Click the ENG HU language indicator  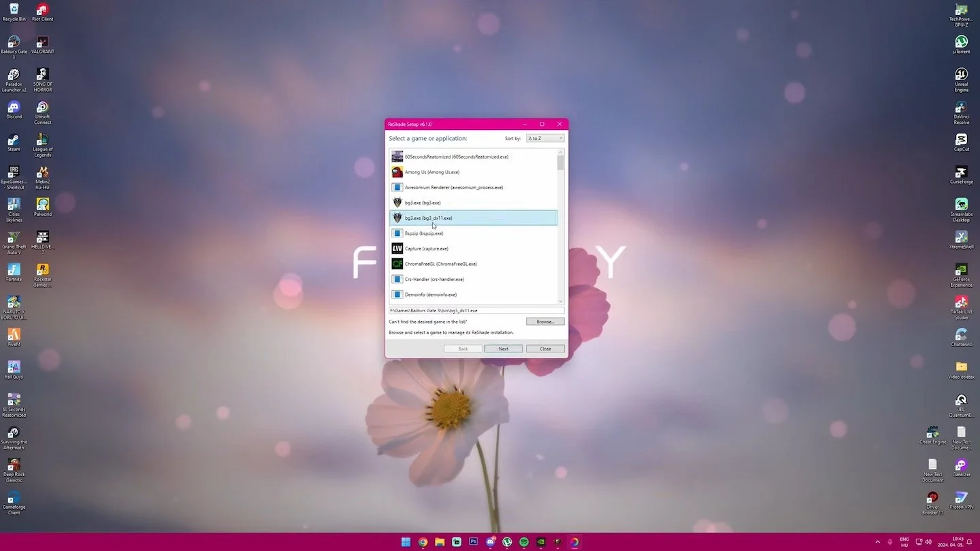click(904, 542)
